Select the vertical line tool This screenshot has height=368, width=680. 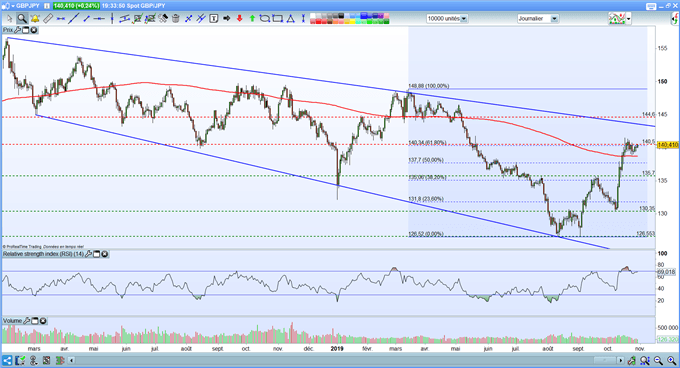[112, 19]
